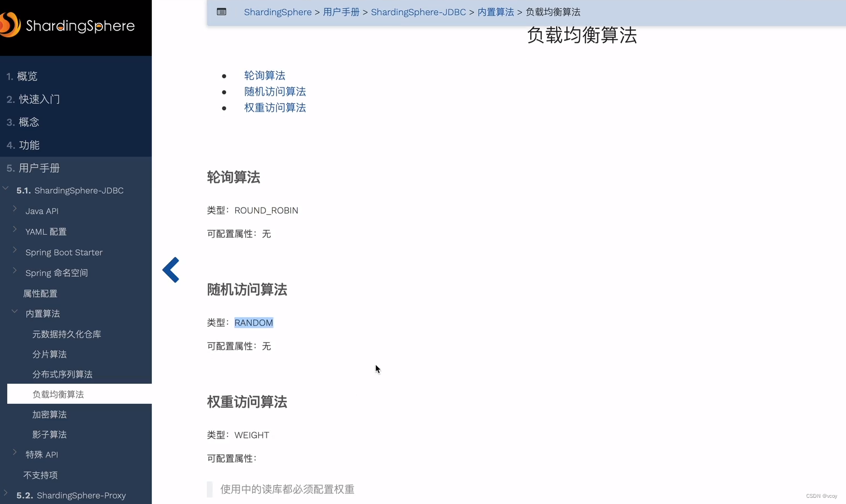Open the 2. 快速入门 menu item
The height and width of the screenshot is (504, 846).
tap(33, 99)
